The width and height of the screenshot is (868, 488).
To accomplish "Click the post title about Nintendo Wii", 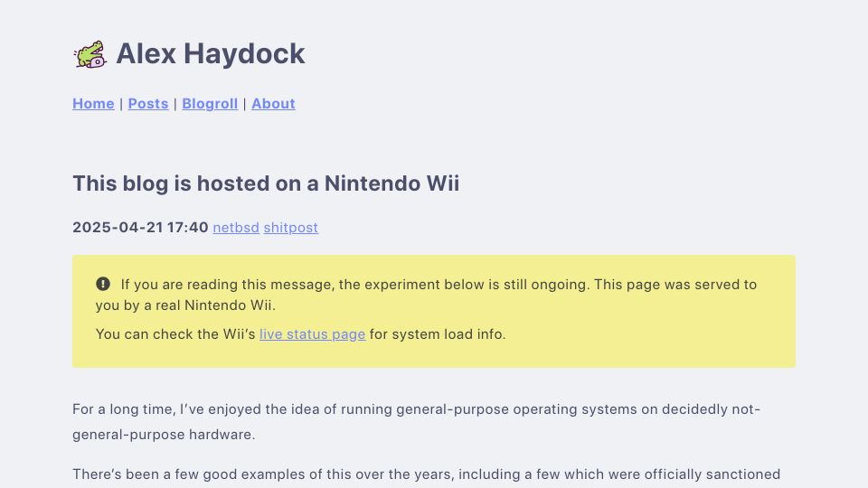I will [x=266, y=183].
